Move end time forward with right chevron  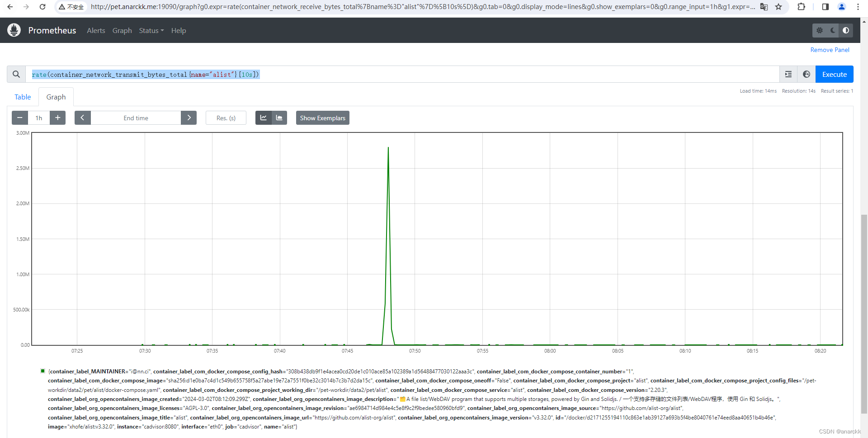(189, 118)
